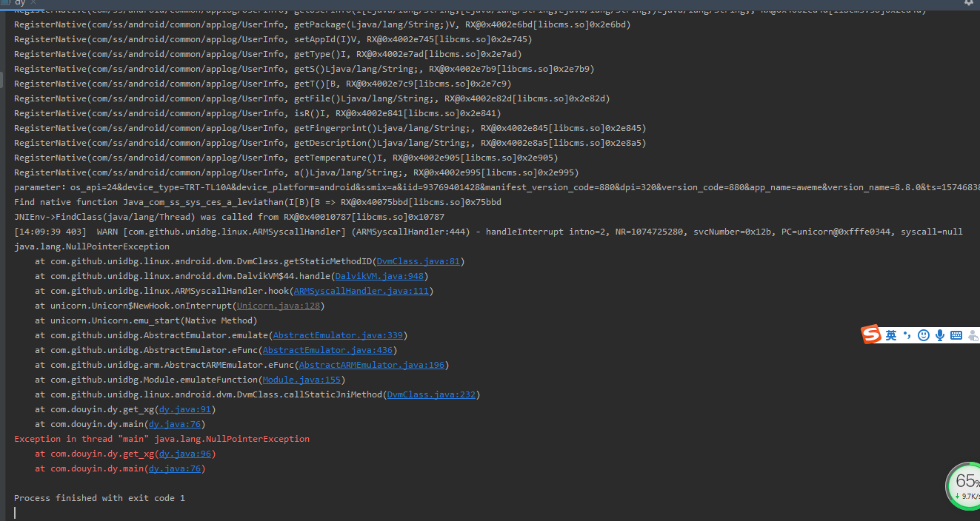Navigate to AbstractEmulator.java:339
Screen dimensions: 980x521
pos(338,335)
